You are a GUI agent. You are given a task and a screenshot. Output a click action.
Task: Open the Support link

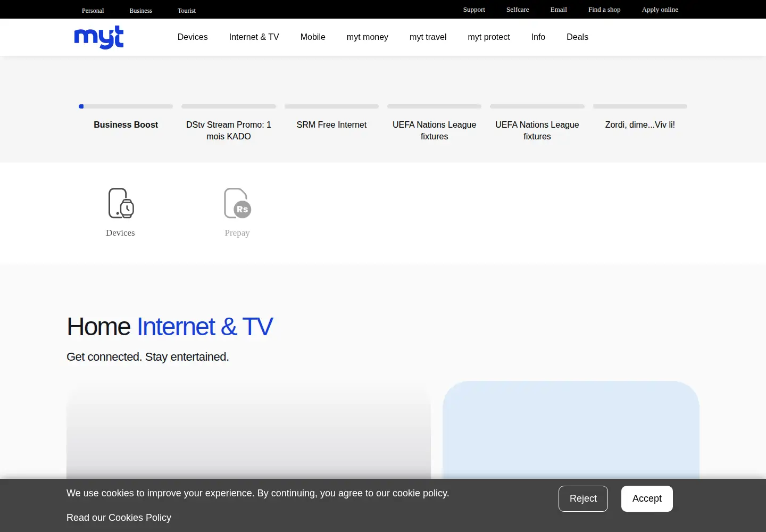[474, 10]
